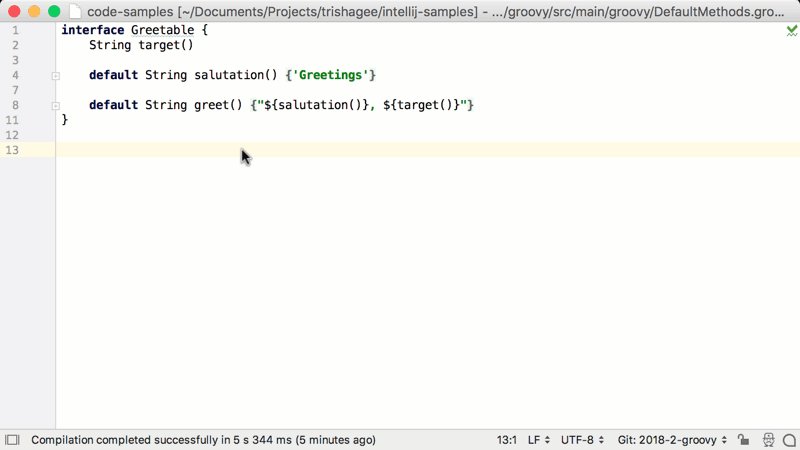This screenshot has height=450, width=800.
Task: Minimize window with yellow button
Action: pyautogui.click(x=34, y=11)
